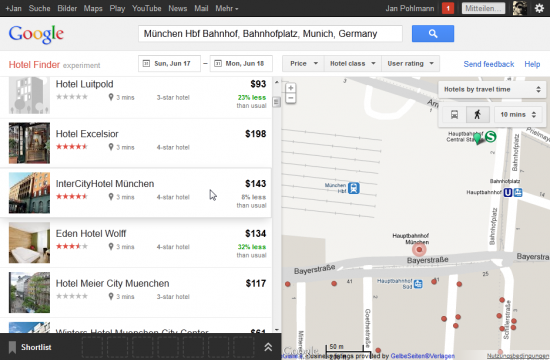Click Jan Pohlmann account name
Viewport: 550px width, 360px height.
click(x=410, y=8)
